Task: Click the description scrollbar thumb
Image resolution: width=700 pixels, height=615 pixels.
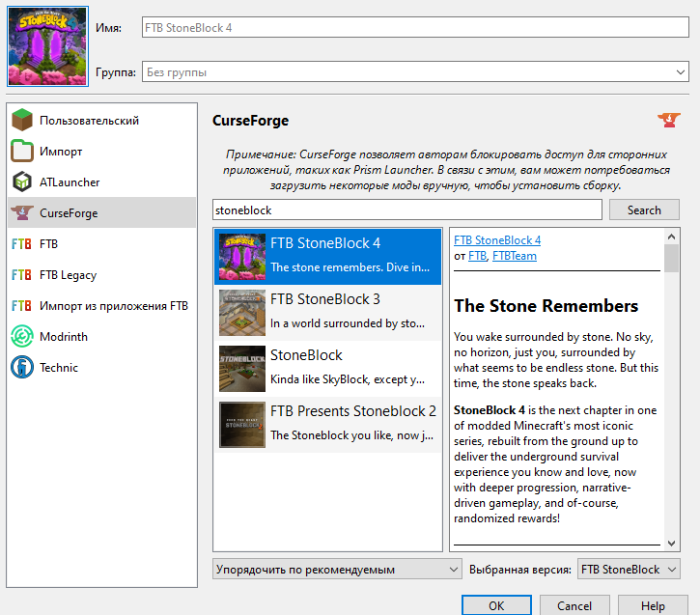Action: tap(671, 258)
